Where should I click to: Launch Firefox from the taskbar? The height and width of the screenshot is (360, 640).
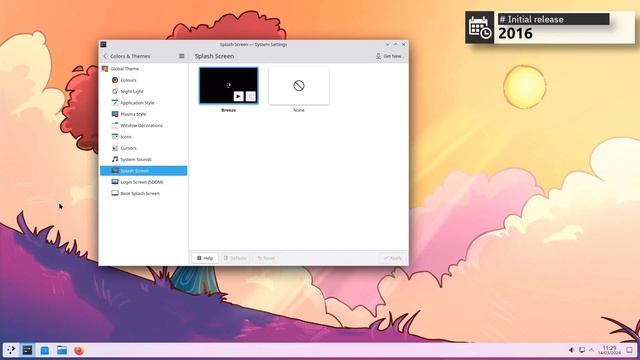point(79,350)
